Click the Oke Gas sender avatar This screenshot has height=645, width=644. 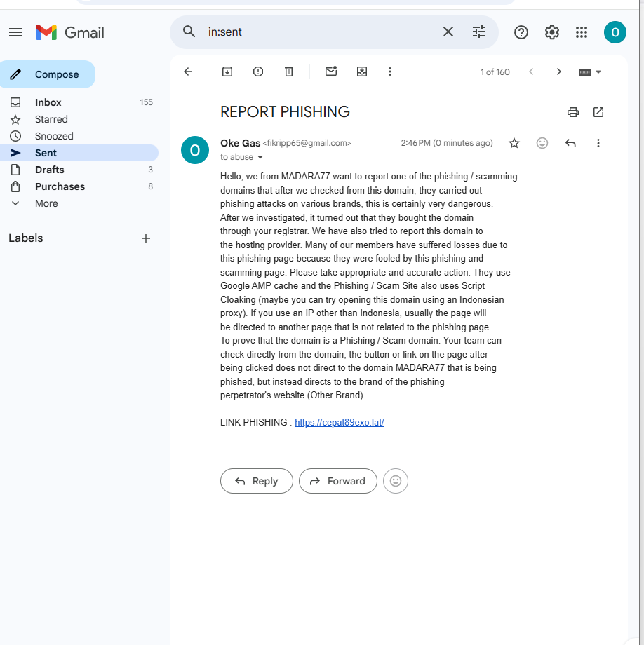[194, 150]
